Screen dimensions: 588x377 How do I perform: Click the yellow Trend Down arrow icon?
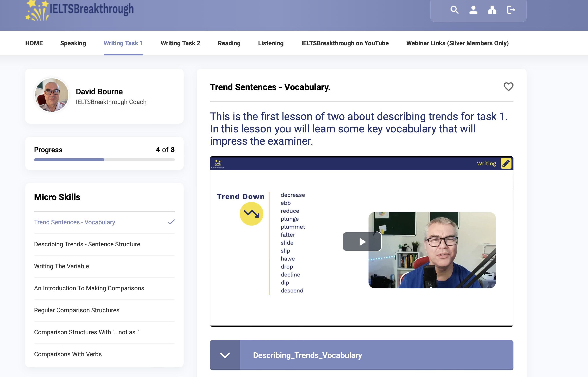(x=251, y=214)
